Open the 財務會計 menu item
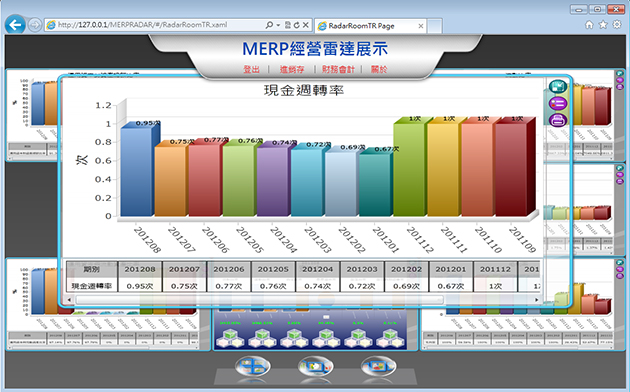Screen dimensions: 630x392 coord(338,69)
